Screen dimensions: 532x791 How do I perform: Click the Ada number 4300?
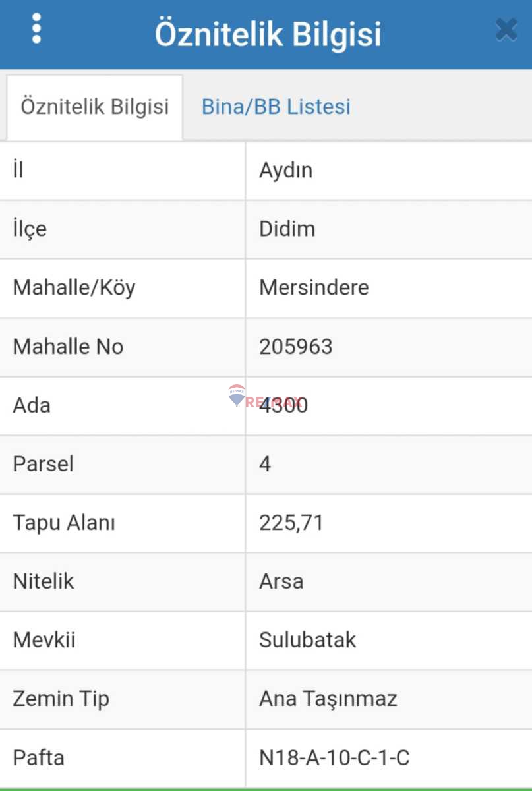click(x=281, y=406)
